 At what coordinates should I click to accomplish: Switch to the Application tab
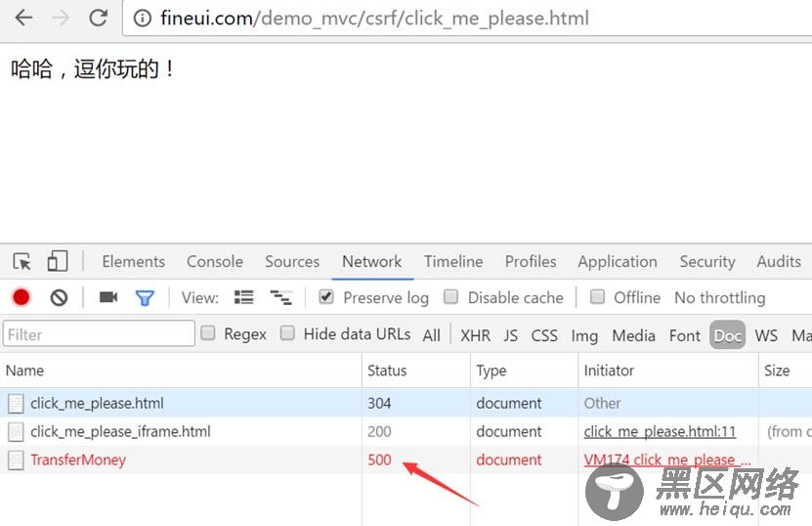coord(618,262)
